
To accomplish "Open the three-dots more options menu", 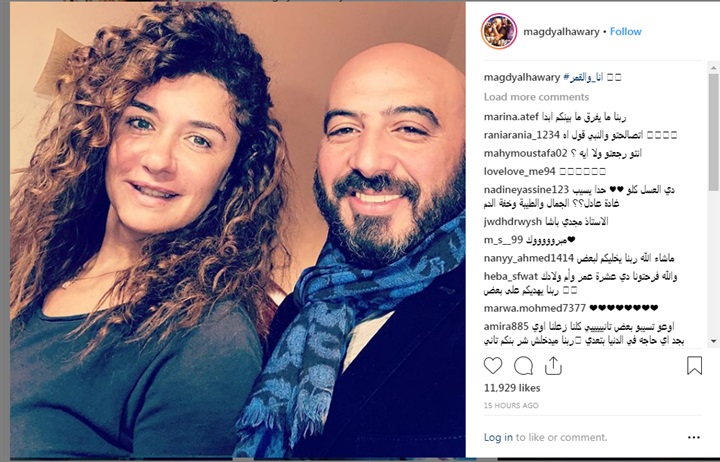I will point(693,437).
